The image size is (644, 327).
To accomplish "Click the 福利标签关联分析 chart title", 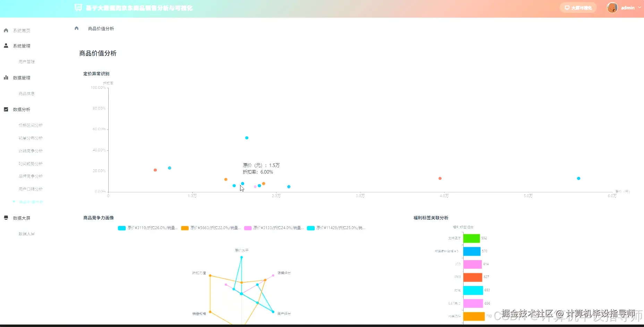I will point(431,218).
